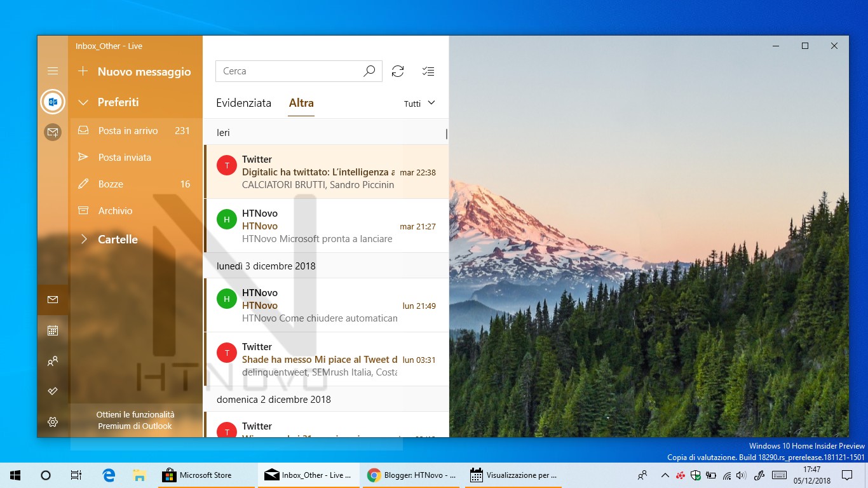The width and height of the screenshot is (868, 488).
Task: Click the message list scrollbar
Action: pos(446,134)
